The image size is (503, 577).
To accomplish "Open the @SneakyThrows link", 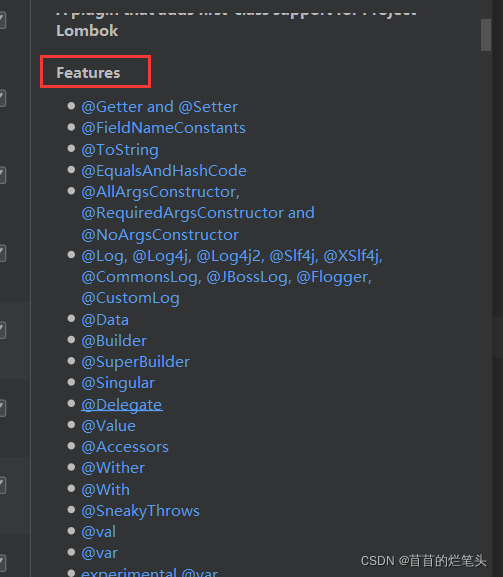I will click(140, 511).
